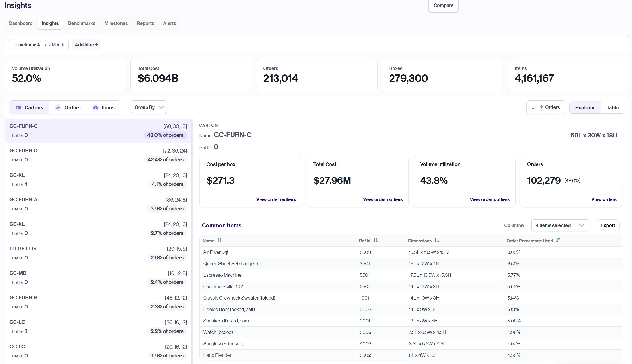Click Order Percentage Used descending sort icon
632x364 pixels.
(x=558, y=241)
